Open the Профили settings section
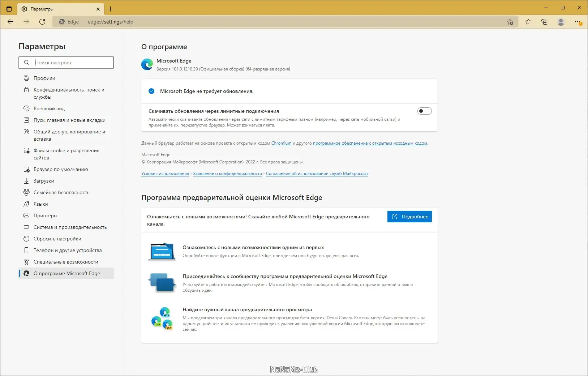This screenshot has height=376, width=588. 66,78
